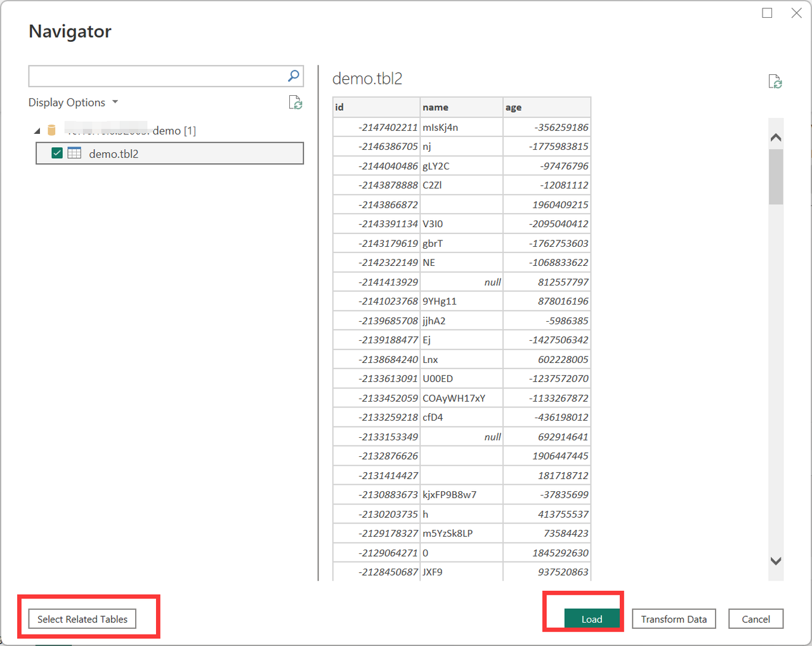812x646 pixels.
Task: Click the Transform Data button
Action: (674, 619)
